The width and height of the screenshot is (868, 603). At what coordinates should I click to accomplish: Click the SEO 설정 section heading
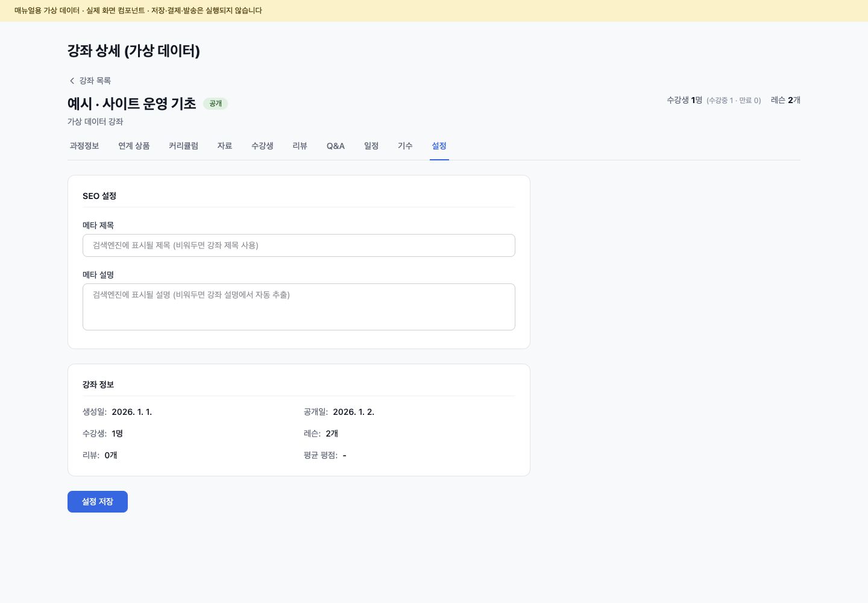99,196
